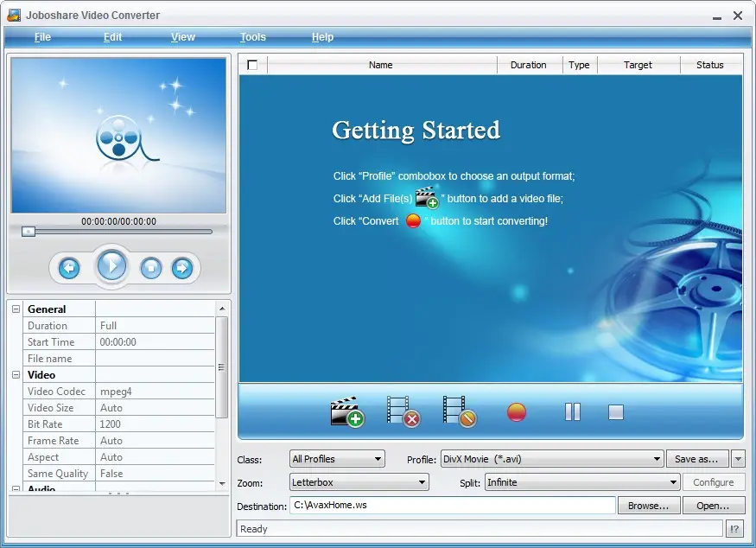756x548 pixels.
Task: Click the Destination path field
Action: point(452,505)
